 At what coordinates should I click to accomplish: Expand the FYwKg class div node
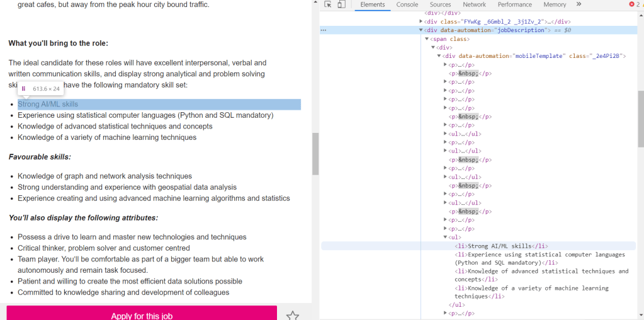(x=421, y=21)
